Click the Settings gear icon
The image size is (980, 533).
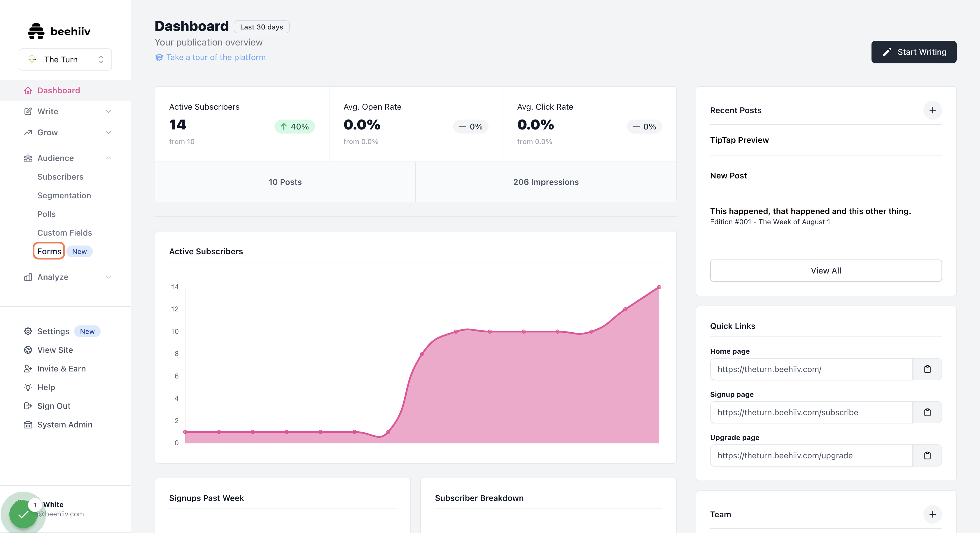tap(28, 331)
